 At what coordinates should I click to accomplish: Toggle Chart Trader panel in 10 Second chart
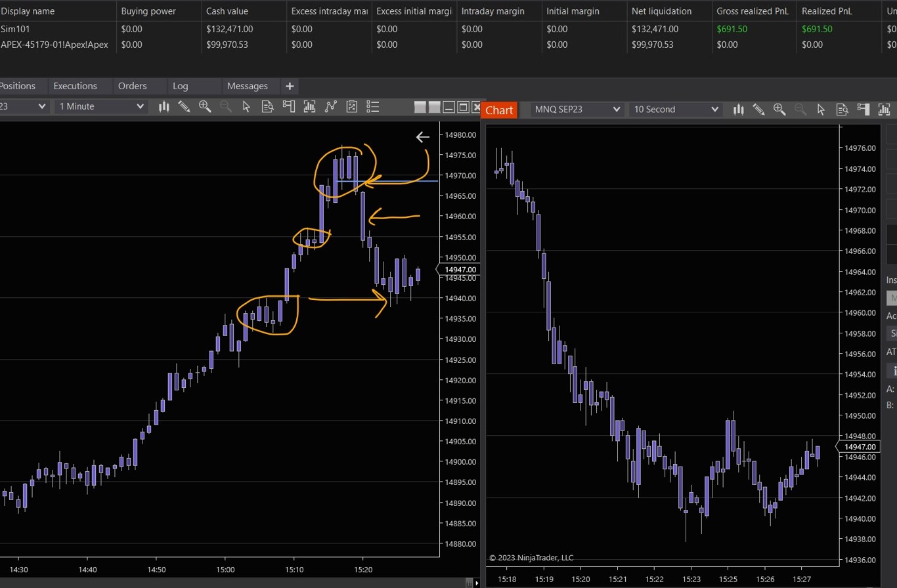pyautogui.click(x=863, y=110)
